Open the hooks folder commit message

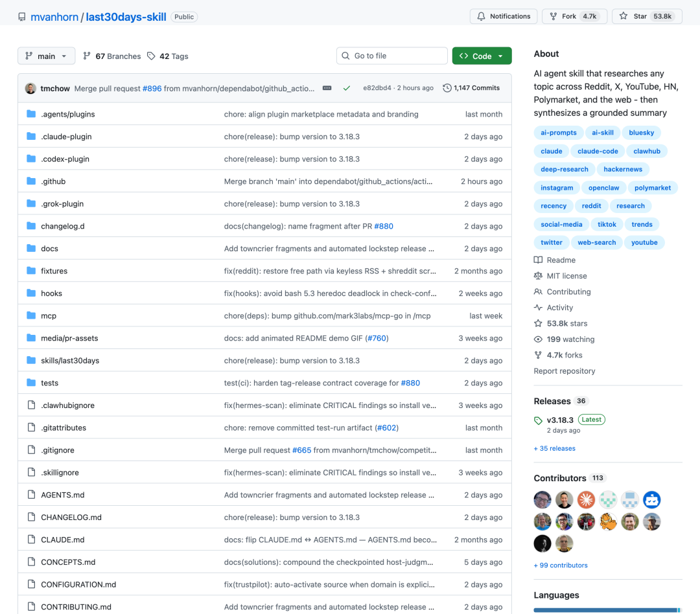click(x=331, y=293)
